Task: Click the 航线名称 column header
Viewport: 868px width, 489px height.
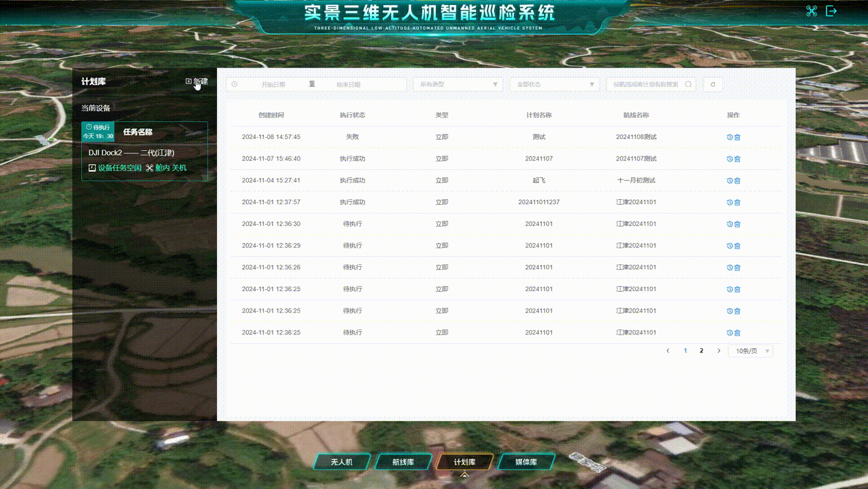Action: tap(636, 115)
